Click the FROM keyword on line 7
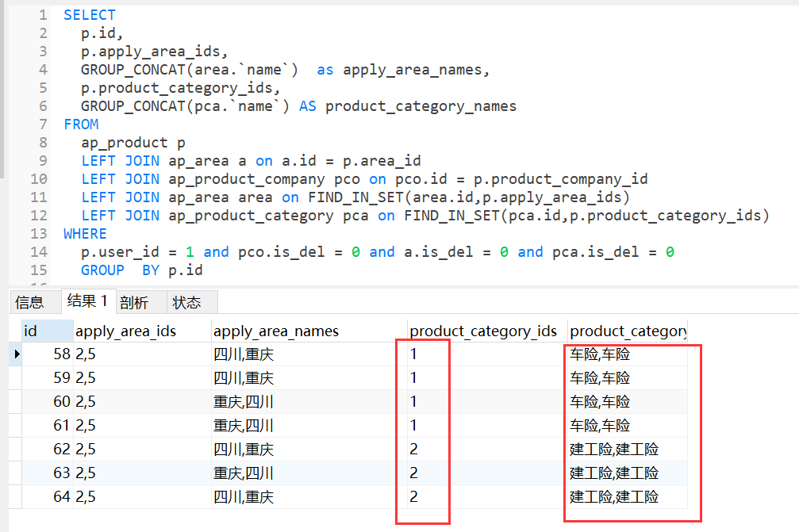 tap(81, 124)
